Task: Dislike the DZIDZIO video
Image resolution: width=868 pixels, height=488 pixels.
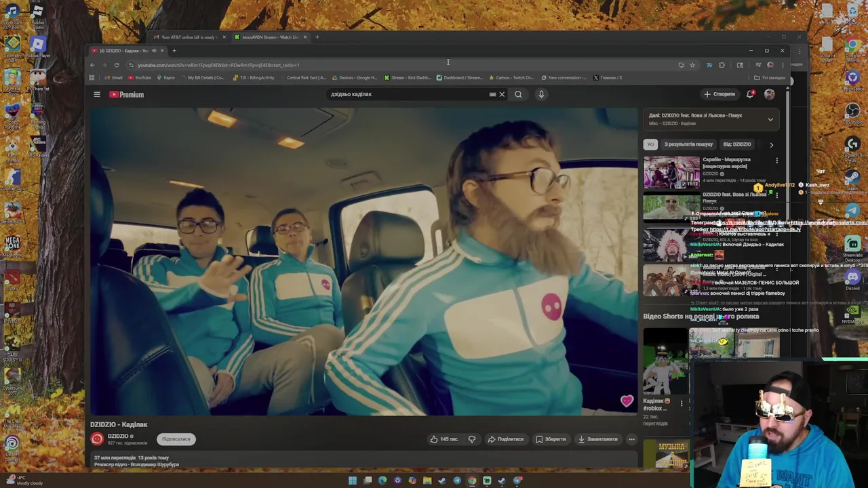Action: (x=472, y=439)
